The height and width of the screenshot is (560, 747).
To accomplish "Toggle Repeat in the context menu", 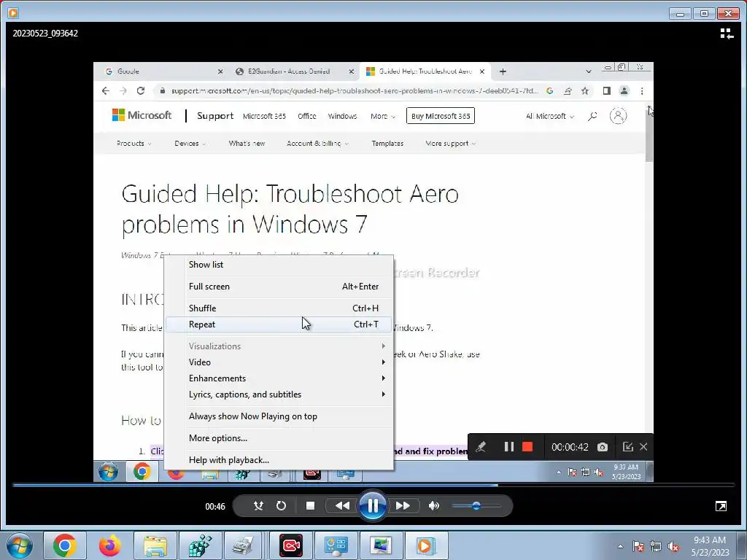I will pos(279,324).
